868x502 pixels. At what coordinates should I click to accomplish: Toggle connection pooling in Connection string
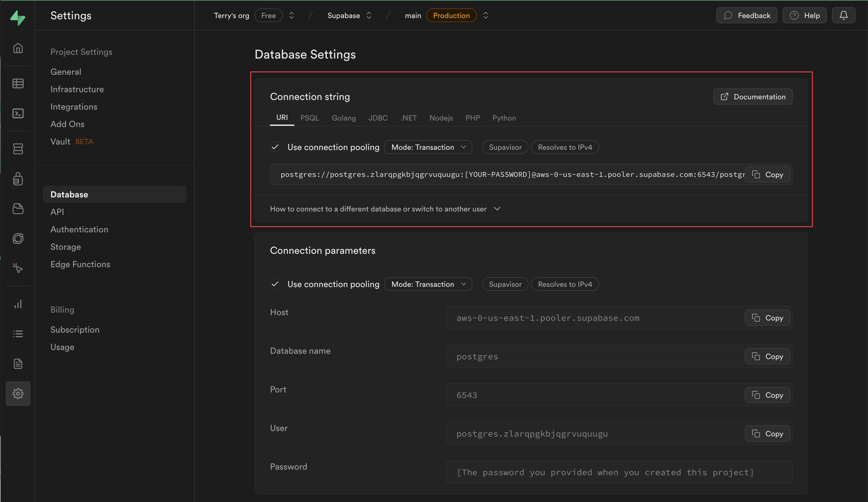[275, 147]
